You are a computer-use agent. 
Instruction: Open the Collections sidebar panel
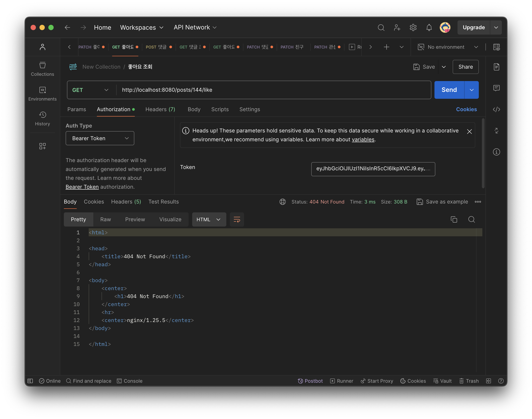point(42,69)
